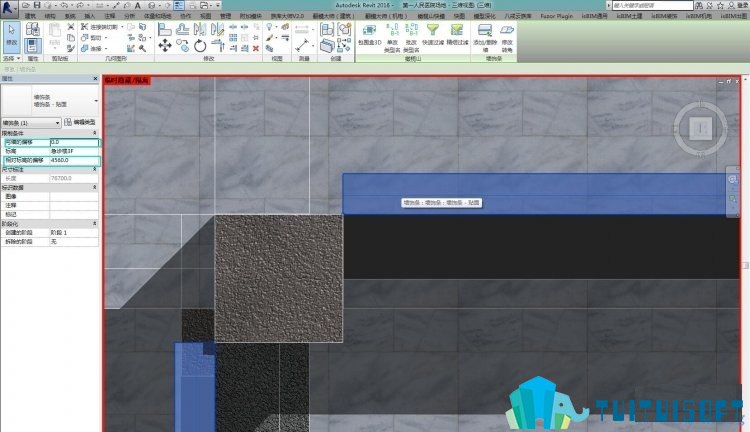Click the 修改转角 tool
The width and height of the screenshot is (750, 432).
pyautogui.click(x=507, y=38)
